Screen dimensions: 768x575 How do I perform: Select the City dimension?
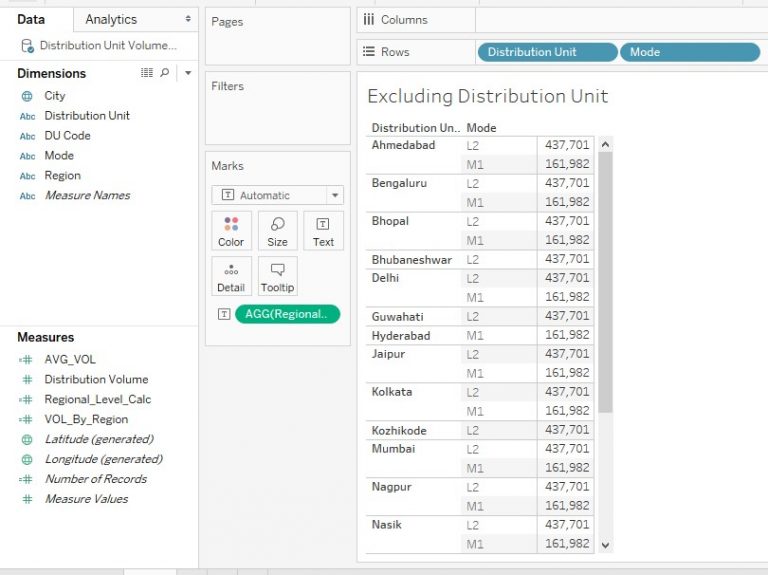tap(54, 96)
